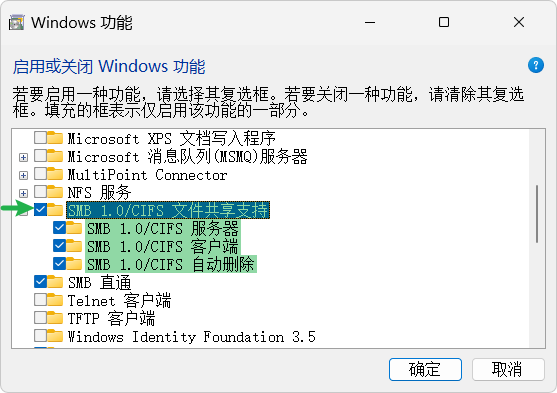The height and width of the screenshot is (393, 557).
Task: Expand MultiPoint Connector tree node
Action: click(23, 175)
